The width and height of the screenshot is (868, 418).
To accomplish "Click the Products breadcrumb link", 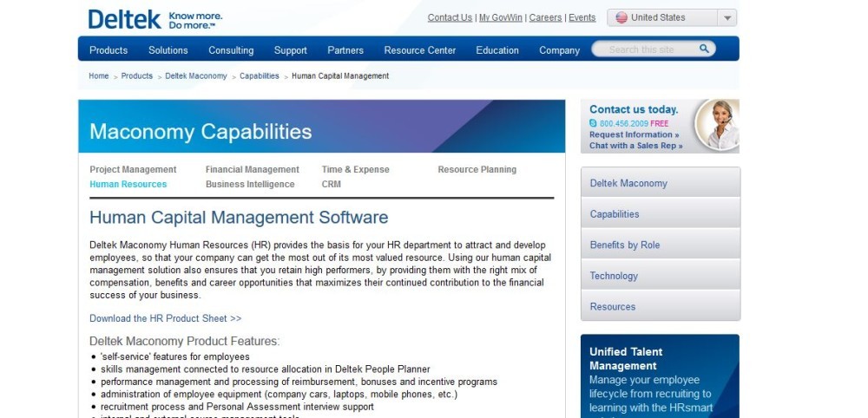I will click(x=137, y=76).
